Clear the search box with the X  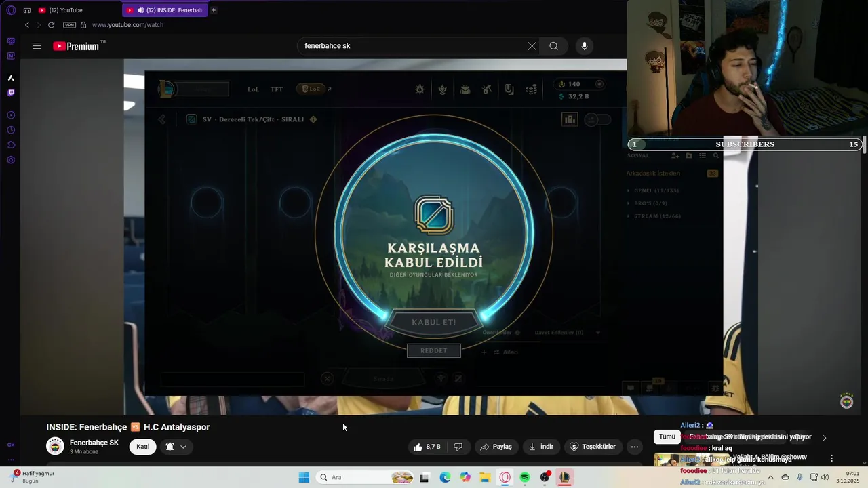pyautogui.click(x=532, y=46)
